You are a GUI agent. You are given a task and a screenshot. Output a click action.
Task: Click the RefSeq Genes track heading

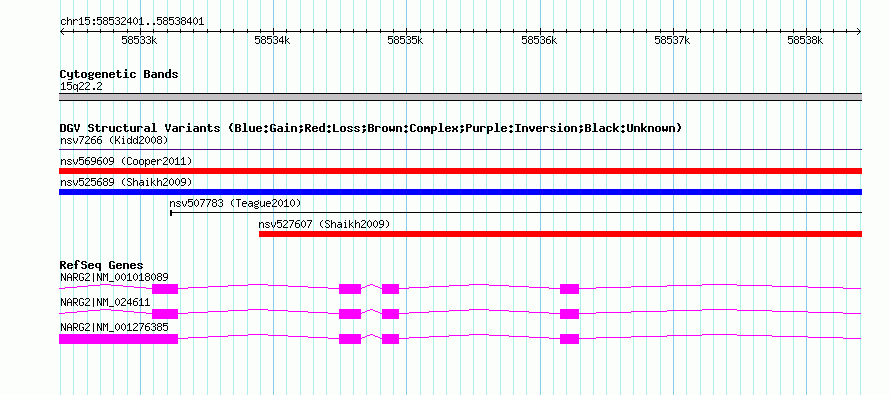(x=102, y=265)
